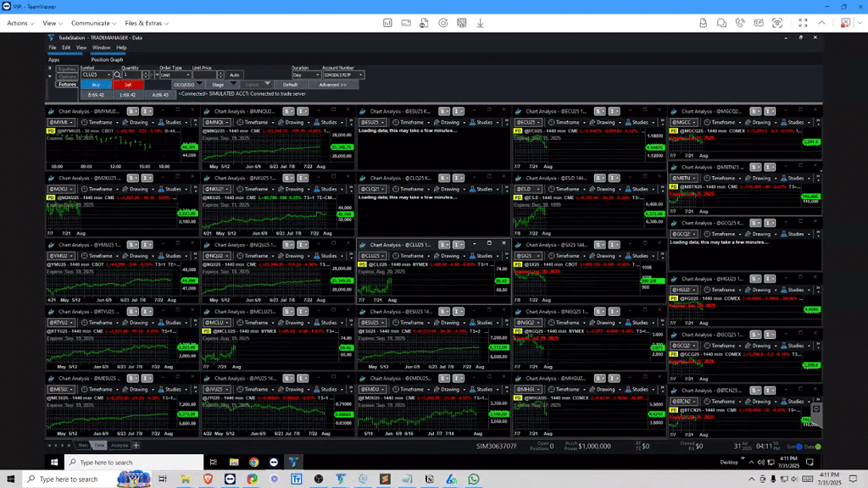Screen dimensions: 868x488
Task: Click Limit Price input field
Action: [x=204, y=75]
